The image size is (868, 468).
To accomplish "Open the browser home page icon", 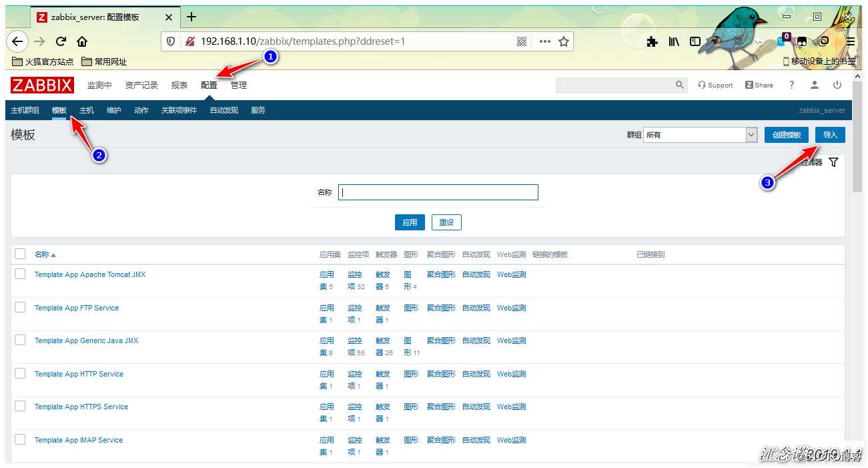I will 82,41.
